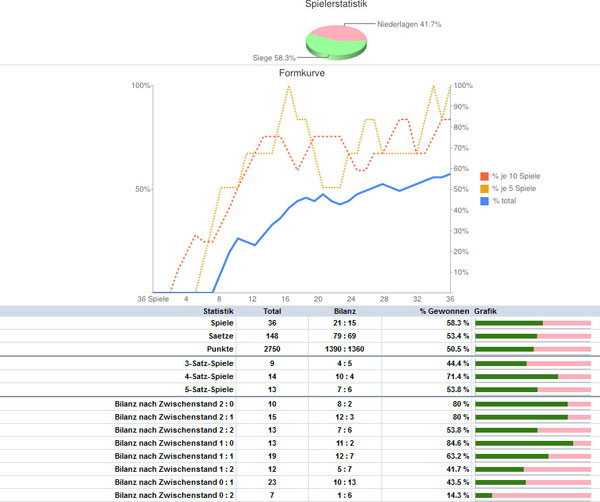Select 'Bilanz nach Zwischenstand 2 : 1' row label
This screenshot has width=600, height=502.
(174, 417)
